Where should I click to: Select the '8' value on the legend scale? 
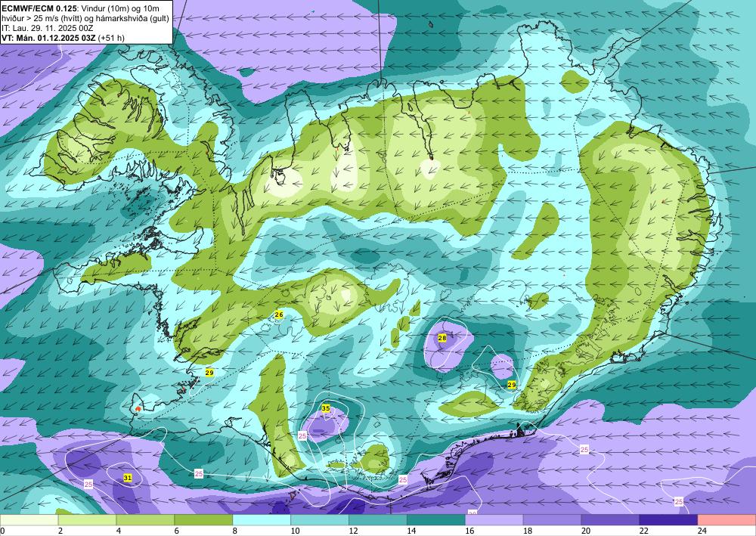pos(236,531)
